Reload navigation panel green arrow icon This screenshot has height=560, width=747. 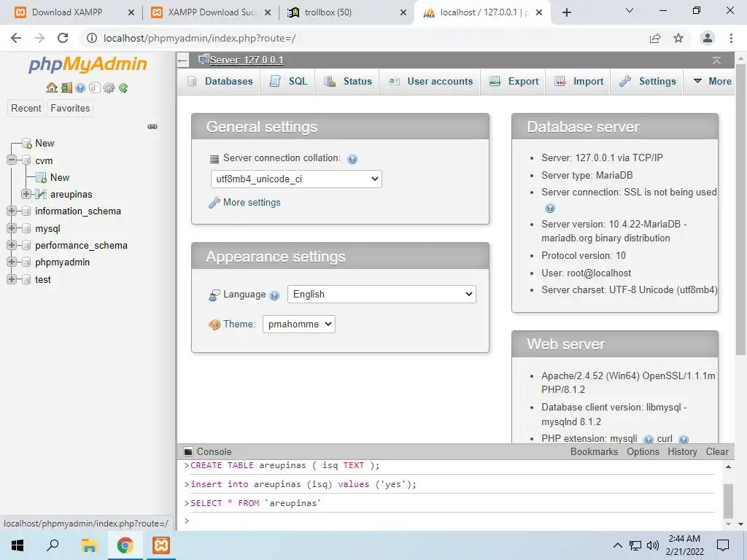(x=123, y=87)
